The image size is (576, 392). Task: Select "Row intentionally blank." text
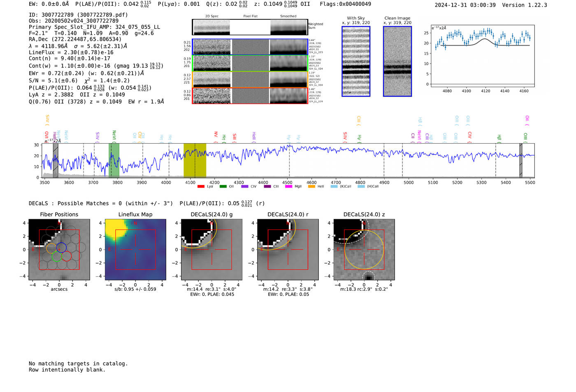tap(67, 370)
